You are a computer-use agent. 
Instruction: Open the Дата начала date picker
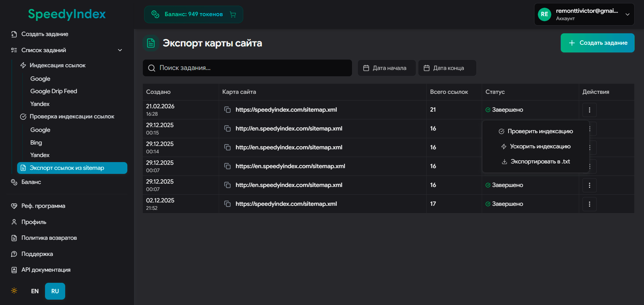[x=386, y=68]
